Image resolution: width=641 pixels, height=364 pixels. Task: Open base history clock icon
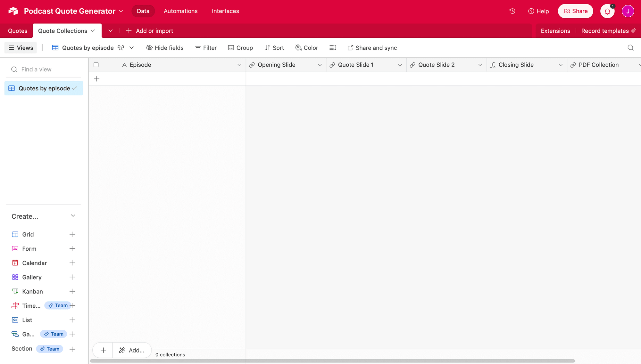(512, 11)
